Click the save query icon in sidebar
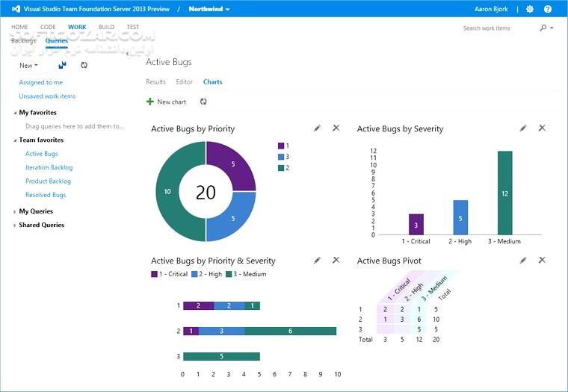Viewport: 568px width, 392px height. 63,66
